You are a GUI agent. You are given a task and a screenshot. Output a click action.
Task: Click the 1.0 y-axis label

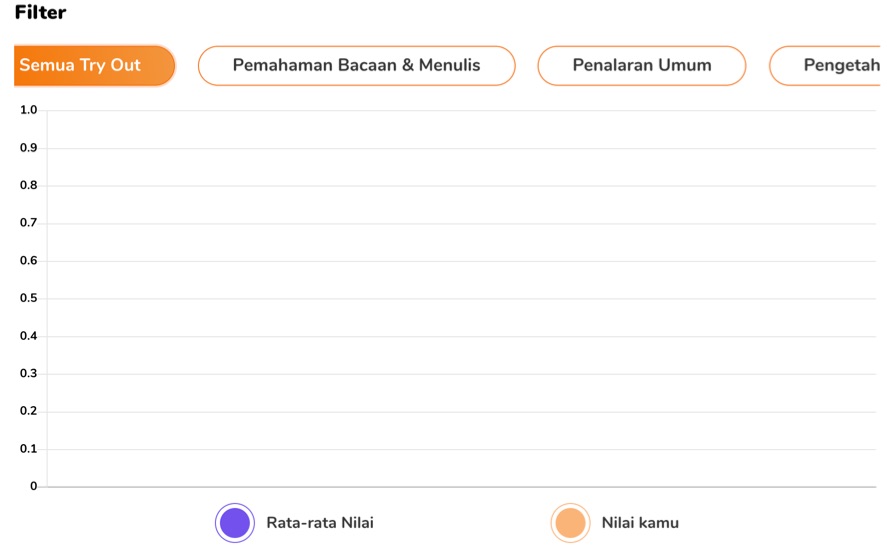(x=28, y=110)
